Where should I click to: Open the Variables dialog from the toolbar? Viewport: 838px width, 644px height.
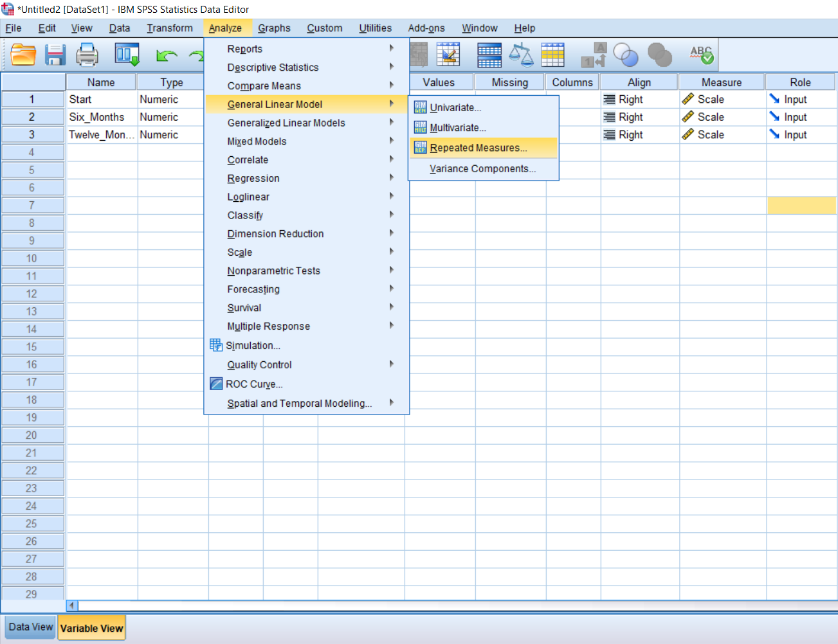(x=448, y=55)
